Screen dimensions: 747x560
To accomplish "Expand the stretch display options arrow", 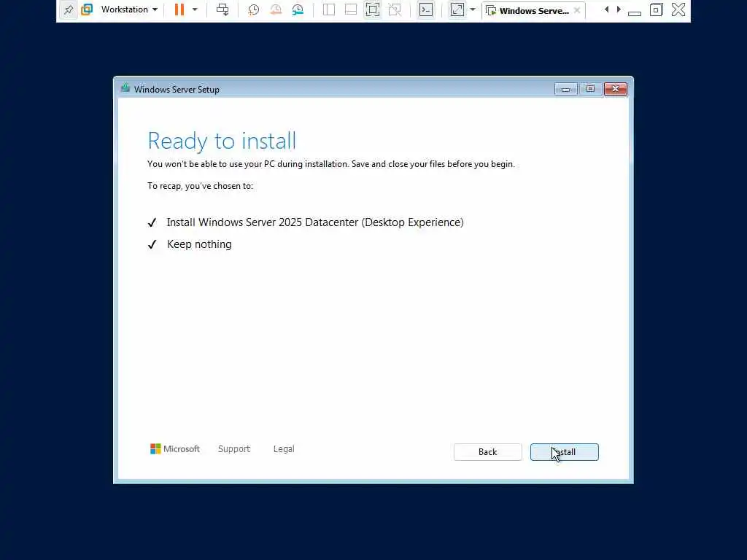I will [x=473, y=9].
